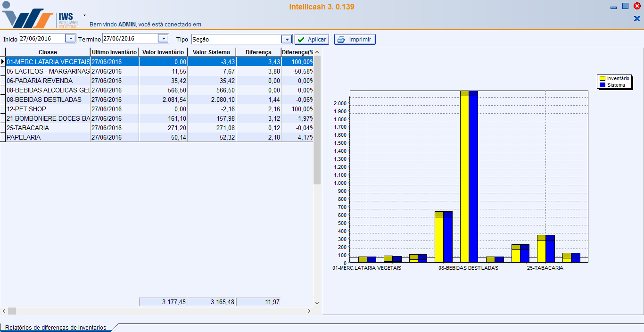Screen dimensions: 644x332
Task: Click the 11,97 difference total
Action: [258, 302]
